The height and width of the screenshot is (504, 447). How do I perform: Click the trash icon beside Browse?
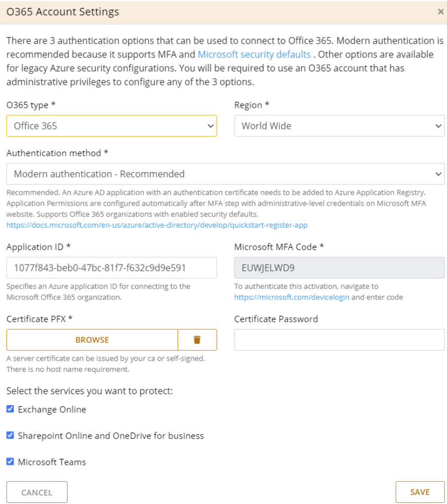[x=197, y=340]
